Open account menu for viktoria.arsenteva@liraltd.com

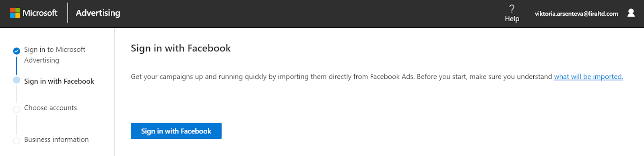[x=576, y=14]
